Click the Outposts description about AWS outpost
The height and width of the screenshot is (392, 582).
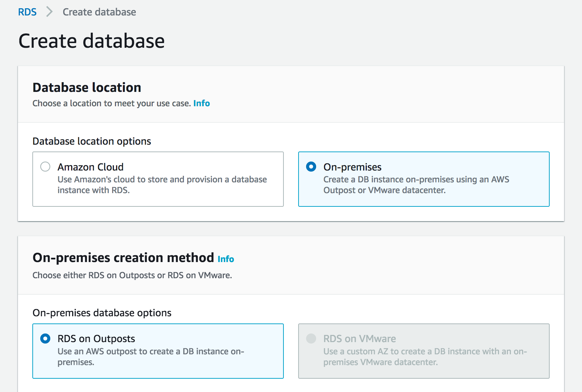151,356
